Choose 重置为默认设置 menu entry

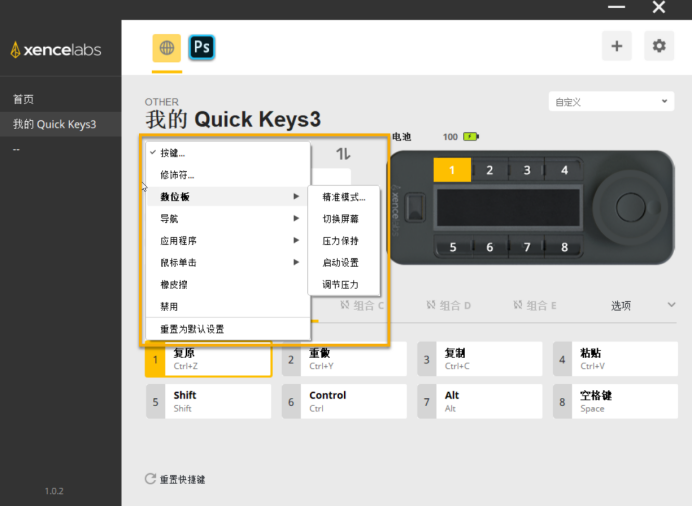click(228, 329)
